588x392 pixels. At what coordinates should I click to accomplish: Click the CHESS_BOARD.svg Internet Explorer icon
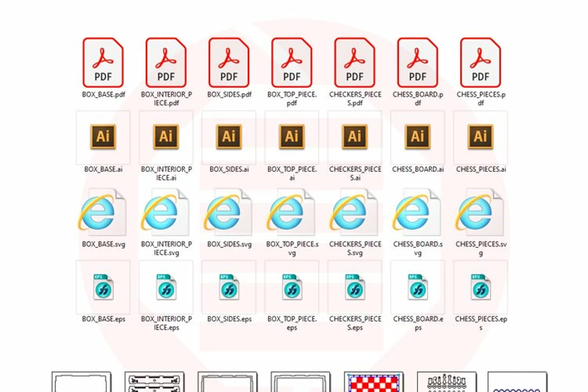(x=417, y=212)
